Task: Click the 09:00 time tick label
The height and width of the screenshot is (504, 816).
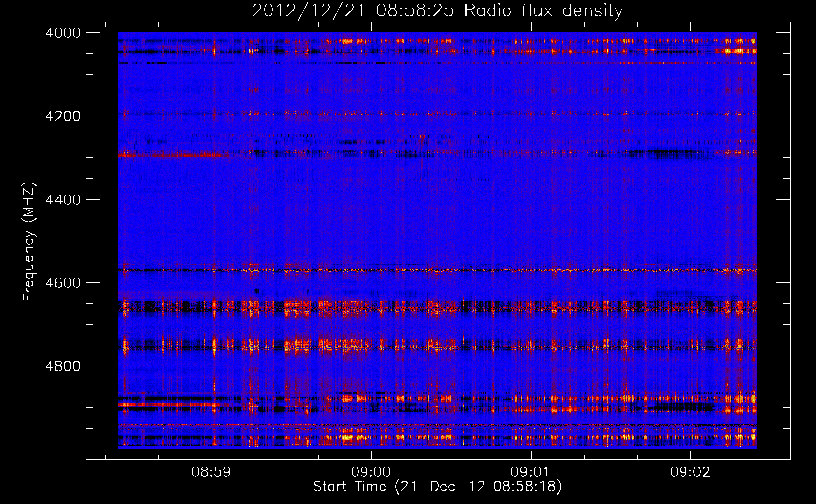Action: [371, 472]
